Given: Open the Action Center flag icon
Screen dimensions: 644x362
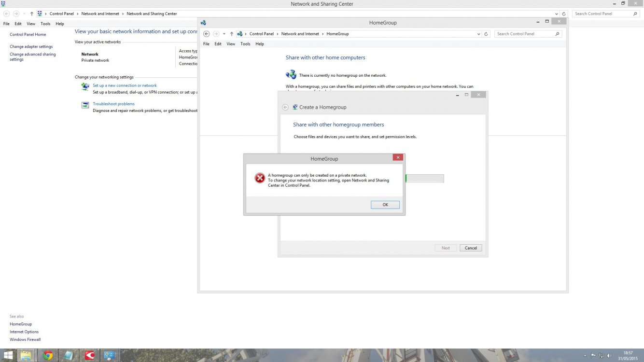Looking at the screenshot, I should click(593, 356).
